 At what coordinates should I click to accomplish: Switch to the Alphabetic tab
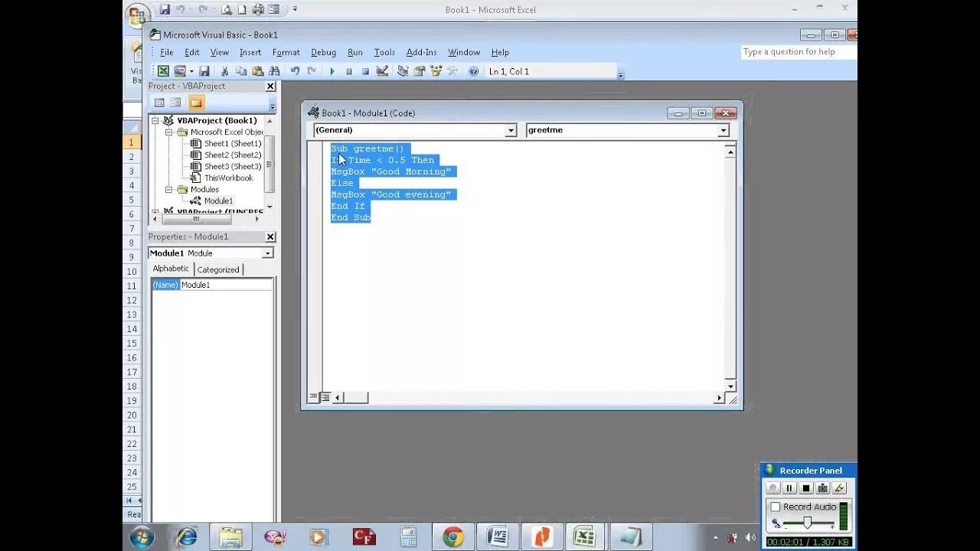[x=171, y=269]
